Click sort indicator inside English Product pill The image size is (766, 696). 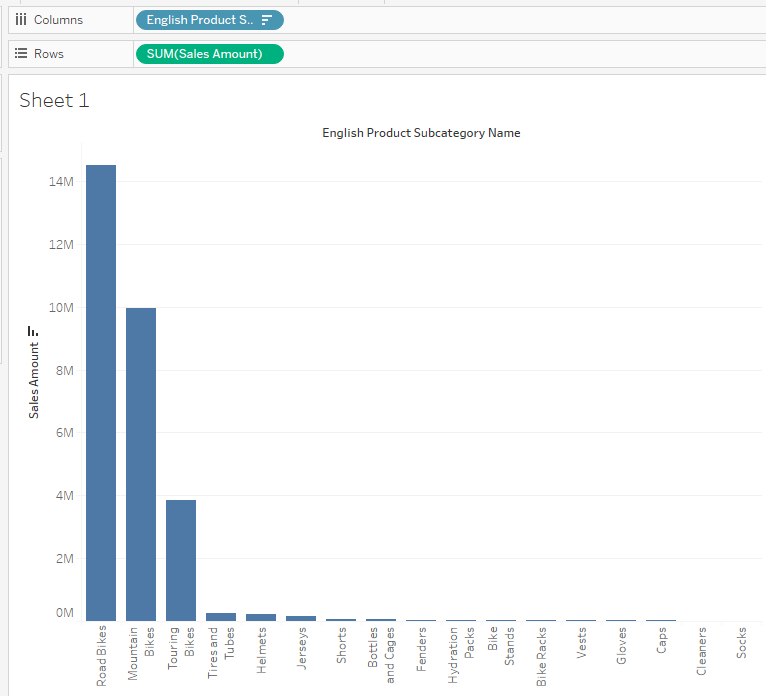click(267, 20)
